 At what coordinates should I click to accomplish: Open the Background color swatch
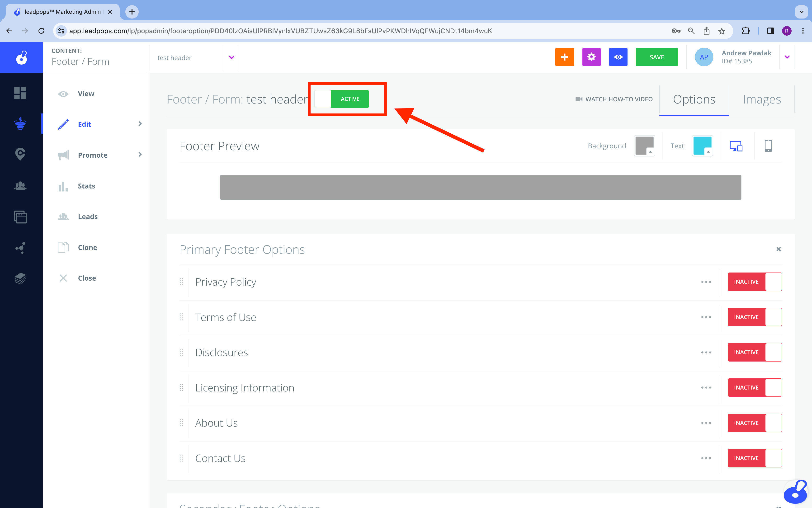(644, 146)
